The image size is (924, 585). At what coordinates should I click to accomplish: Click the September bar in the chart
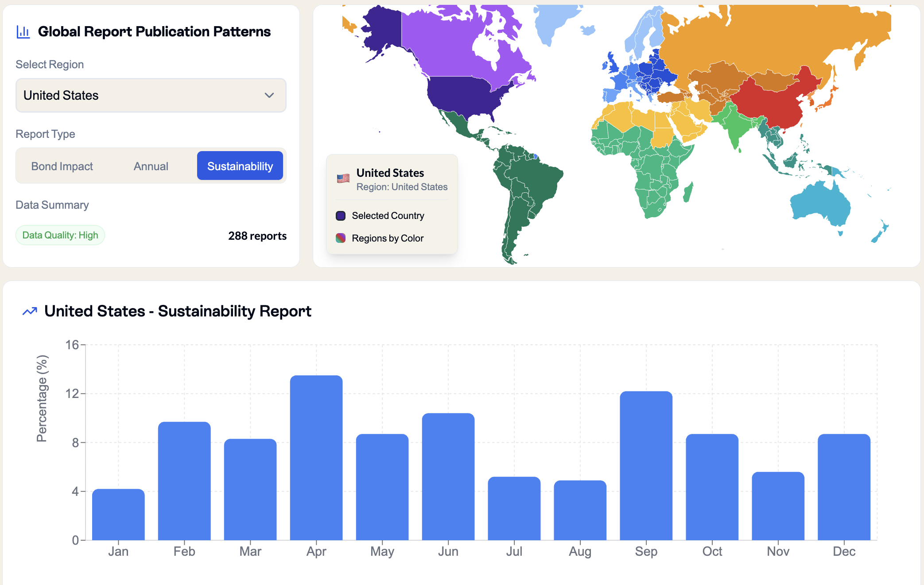[646, 465]
